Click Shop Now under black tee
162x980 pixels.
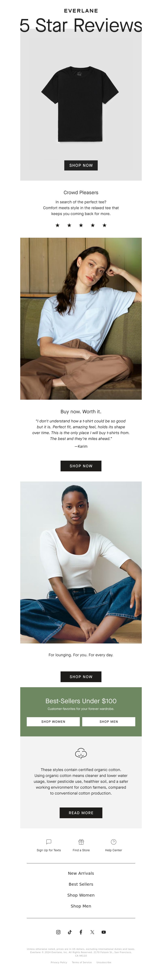pyautogui.click(x=81, y=165)
